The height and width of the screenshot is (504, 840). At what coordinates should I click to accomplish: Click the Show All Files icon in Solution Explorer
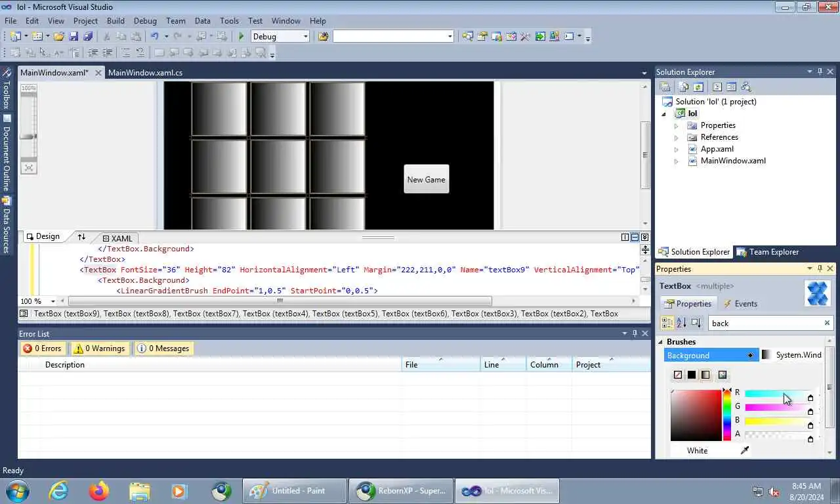pos(684,87)
